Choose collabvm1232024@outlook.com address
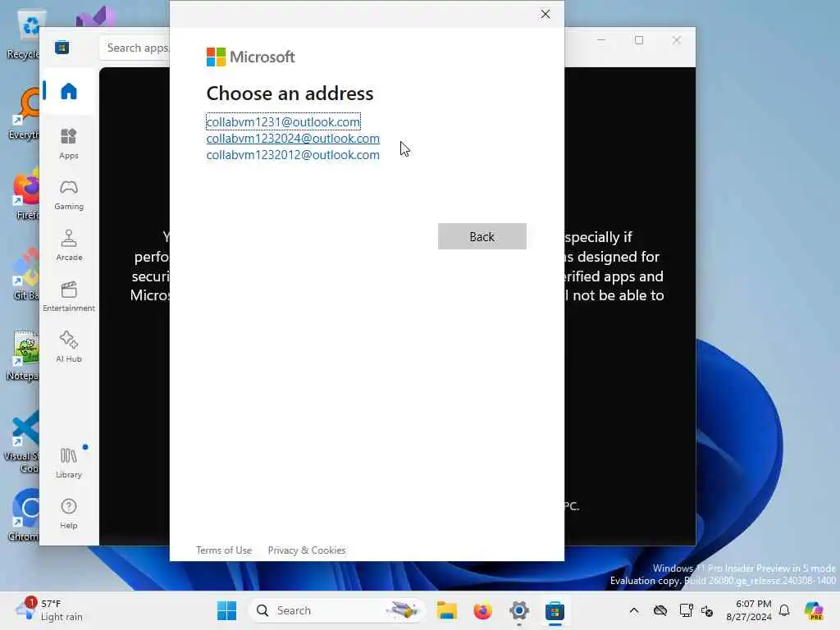Image resolution: width=840 pixels, height=630 pixels. (x=293, y=138)
